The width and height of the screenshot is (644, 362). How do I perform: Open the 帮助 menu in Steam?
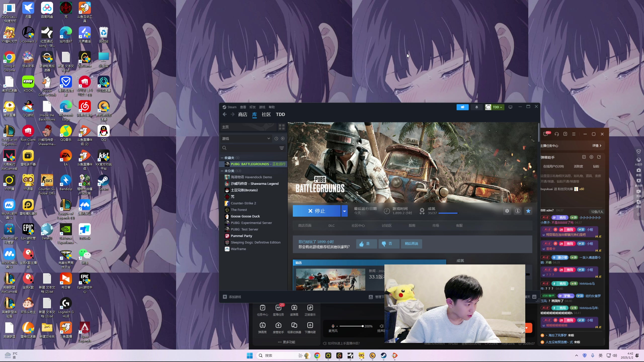click(x=272, y=107)
